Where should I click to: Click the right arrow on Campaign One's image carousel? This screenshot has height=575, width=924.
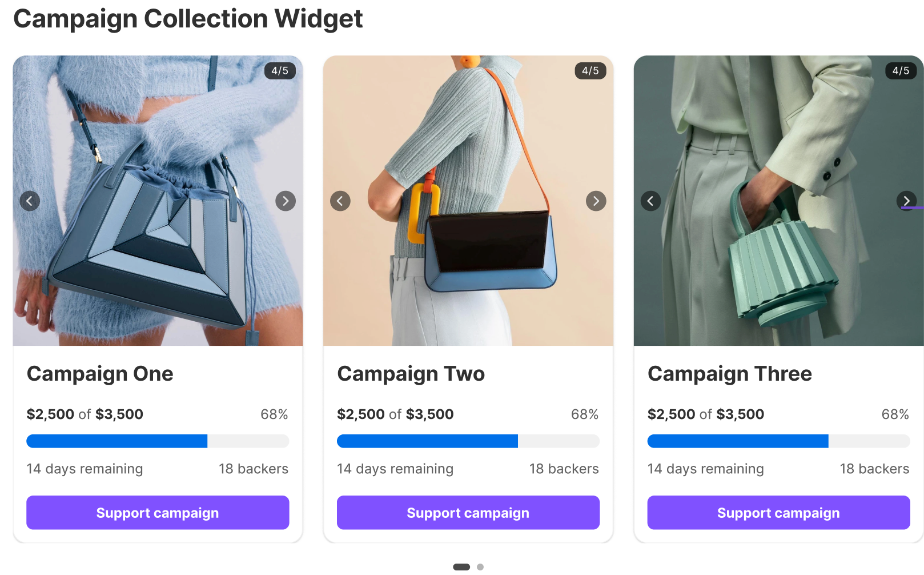[286, 201]
